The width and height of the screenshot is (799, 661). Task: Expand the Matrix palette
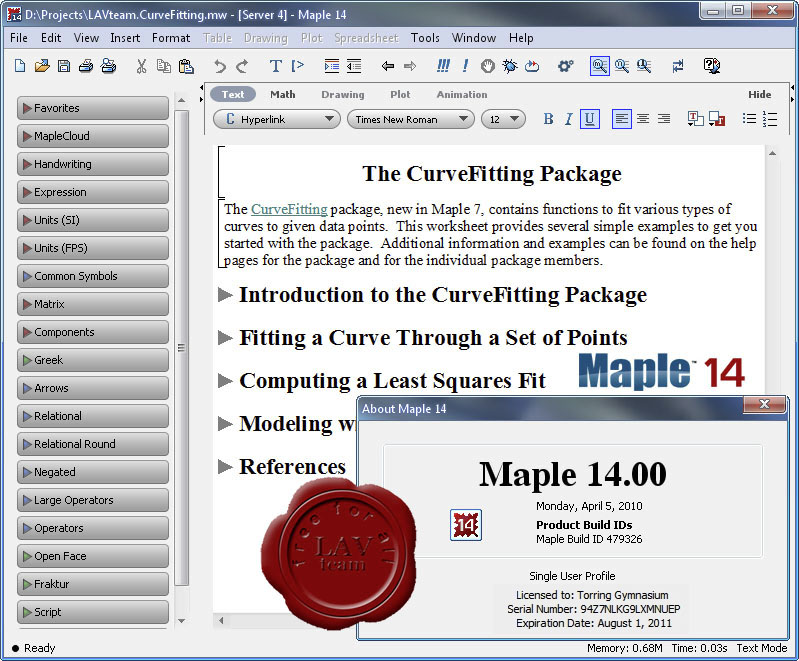93,304
